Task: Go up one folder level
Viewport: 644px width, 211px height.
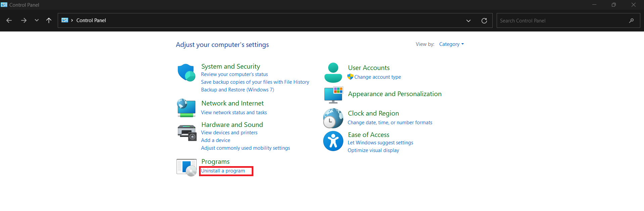Action: [x=49, y=20]
